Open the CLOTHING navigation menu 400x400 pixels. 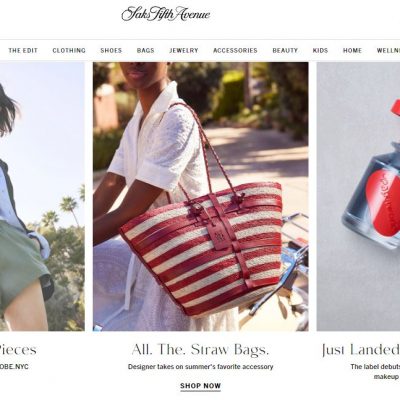click(69, 51)
